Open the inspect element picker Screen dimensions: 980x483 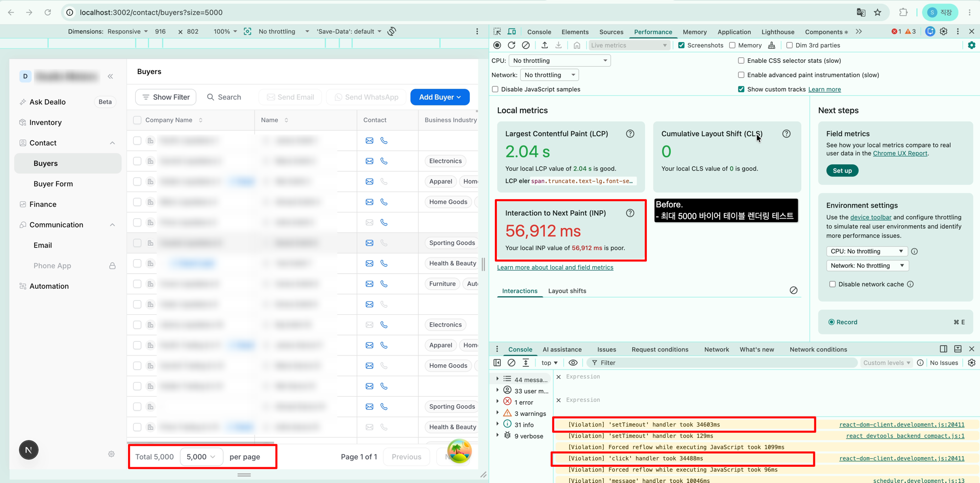click(x=497, y=31)
